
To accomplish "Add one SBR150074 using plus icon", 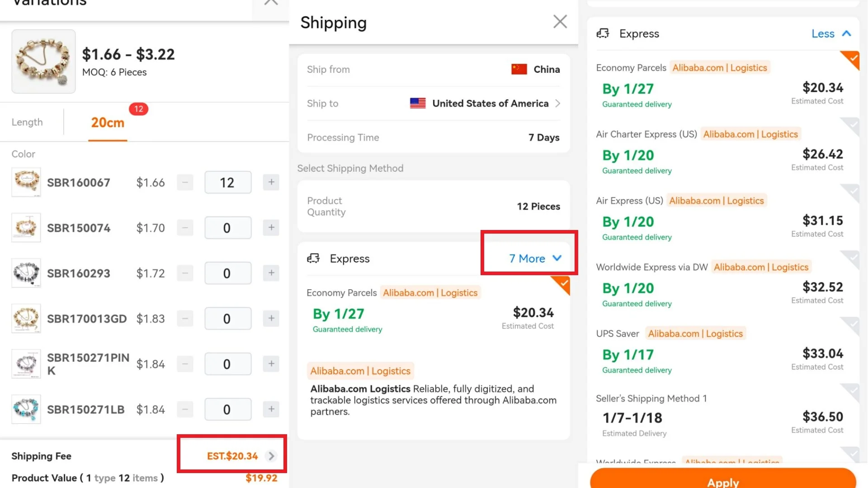I will (x=271, y=227).
